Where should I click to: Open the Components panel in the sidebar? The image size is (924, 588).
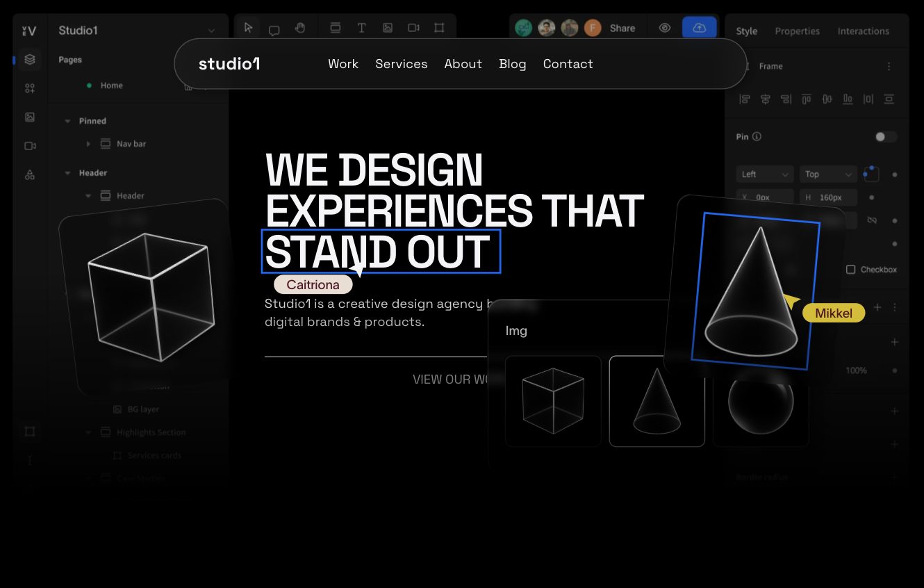(x=29, y=88)
